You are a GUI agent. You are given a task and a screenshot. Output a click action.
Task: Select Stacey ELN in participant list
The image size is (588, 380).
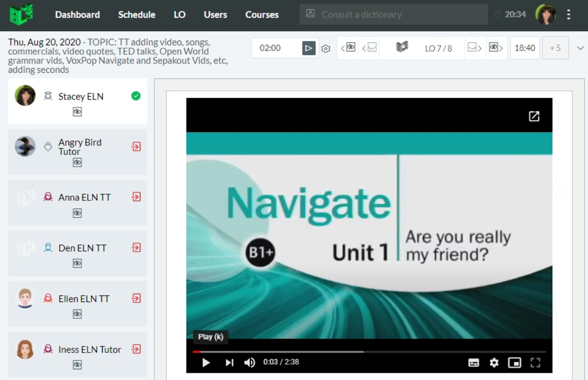77,101
